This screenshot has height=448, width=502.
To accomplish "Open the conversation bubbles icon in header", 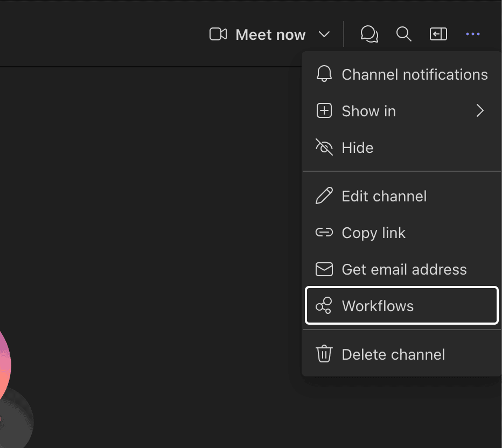I will 369,34.
